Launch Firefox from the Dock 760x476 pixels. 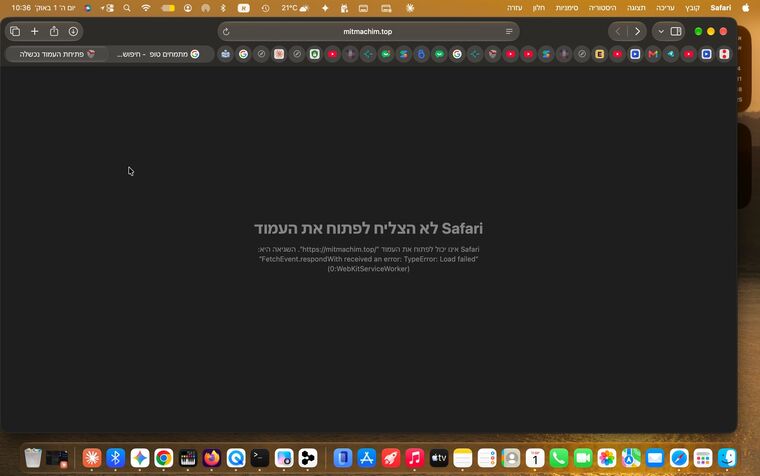point(212,458)
